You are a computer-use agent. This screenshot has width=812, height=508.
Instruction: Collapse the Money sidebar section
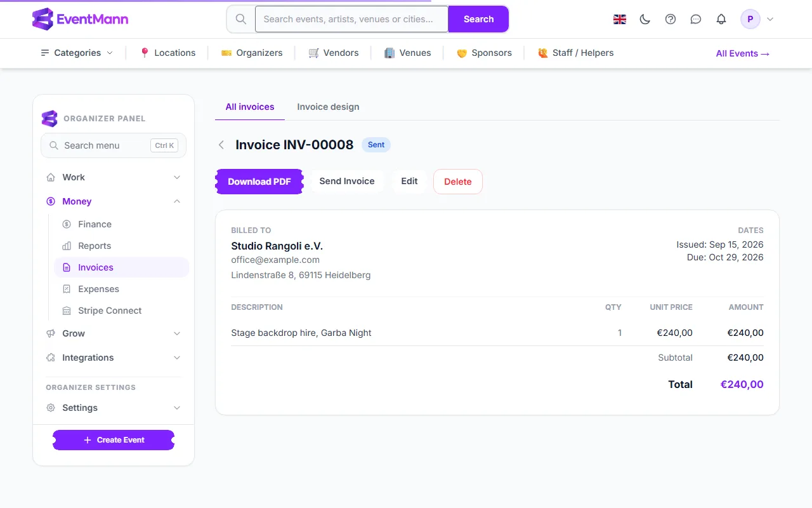pyautogui.click(x=114, y=201)
